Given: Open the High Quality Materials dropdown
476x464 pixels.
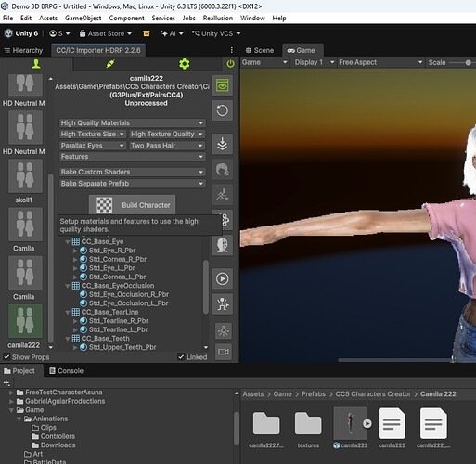Looking at the screenshot, I should [x=132, y=123].
